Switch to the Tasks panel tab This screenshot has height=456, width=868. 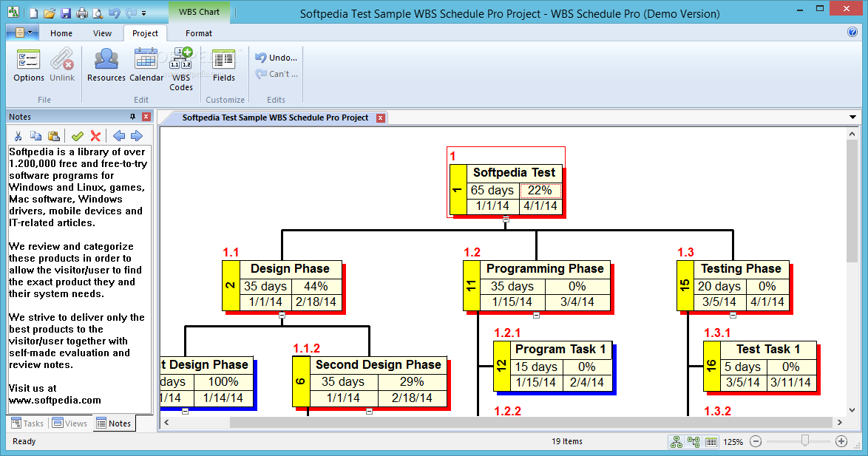(x=27, y=423)
